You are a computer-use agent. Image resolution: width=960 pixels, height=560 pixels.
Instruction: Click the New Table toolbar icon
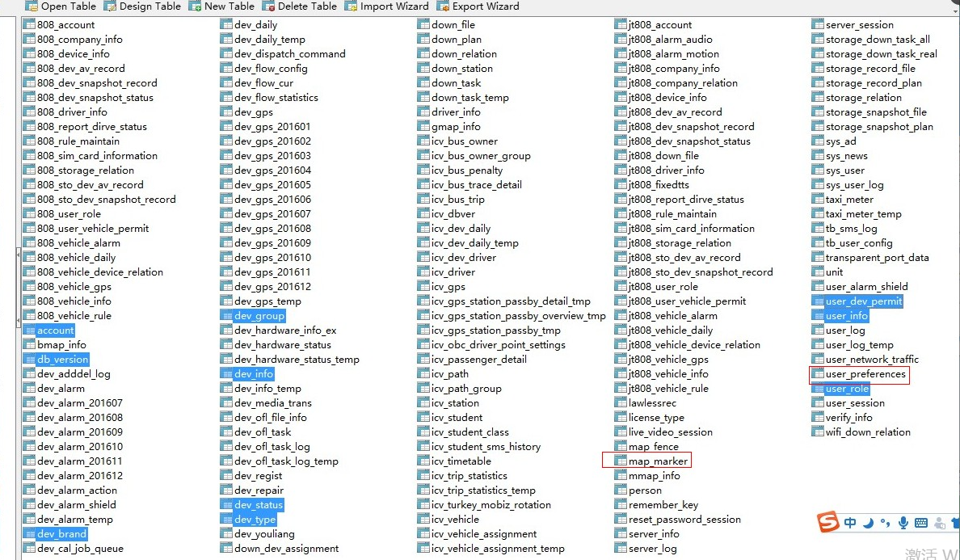point(195,6)
